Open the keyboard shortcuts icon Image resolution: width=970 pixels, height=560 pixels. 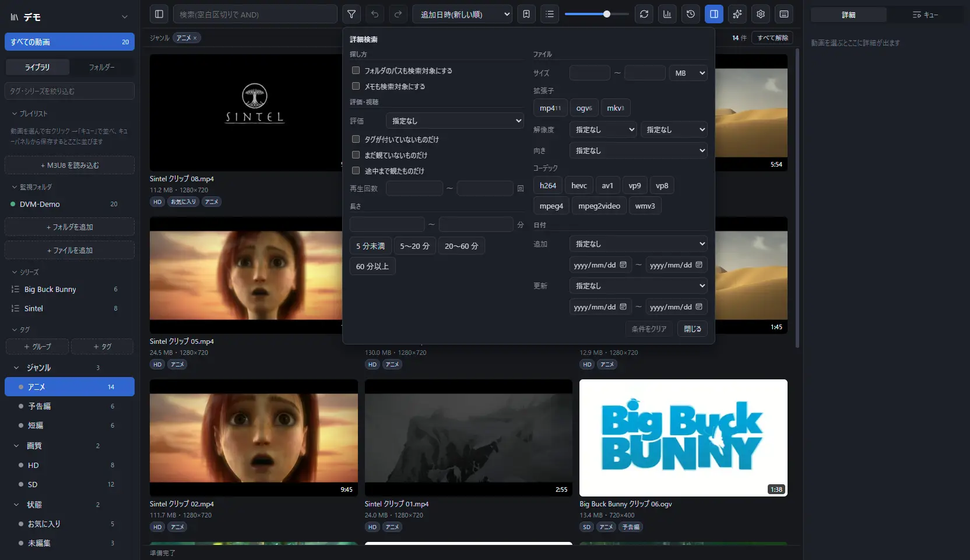click(x=784, y=14)
